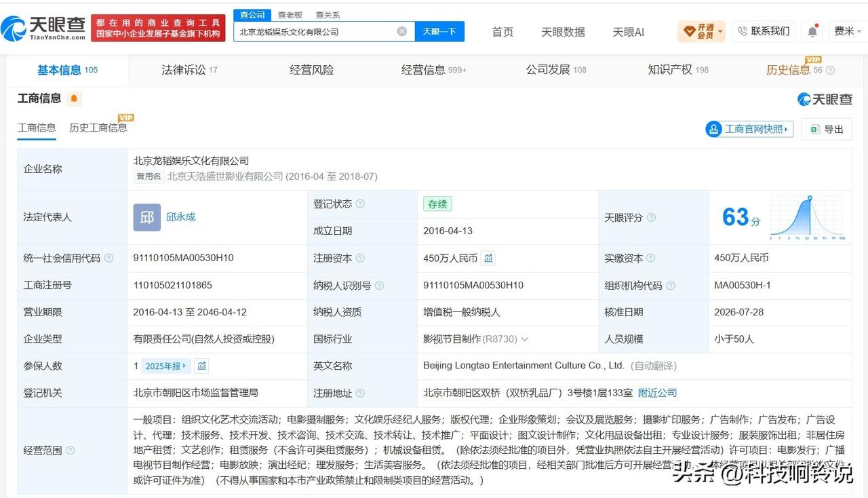Click the English name Beijing Longtao Entertainment Culture Co., Ltd.
Screen dimensions: 868x498
(x=524, y=366)
